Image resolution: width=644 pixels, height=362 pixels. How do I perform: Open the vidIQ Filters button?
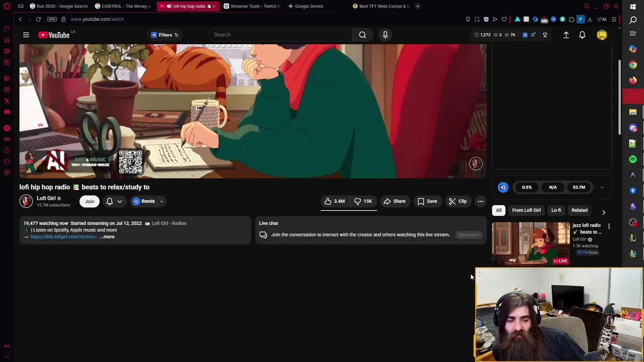click(165, 35)
